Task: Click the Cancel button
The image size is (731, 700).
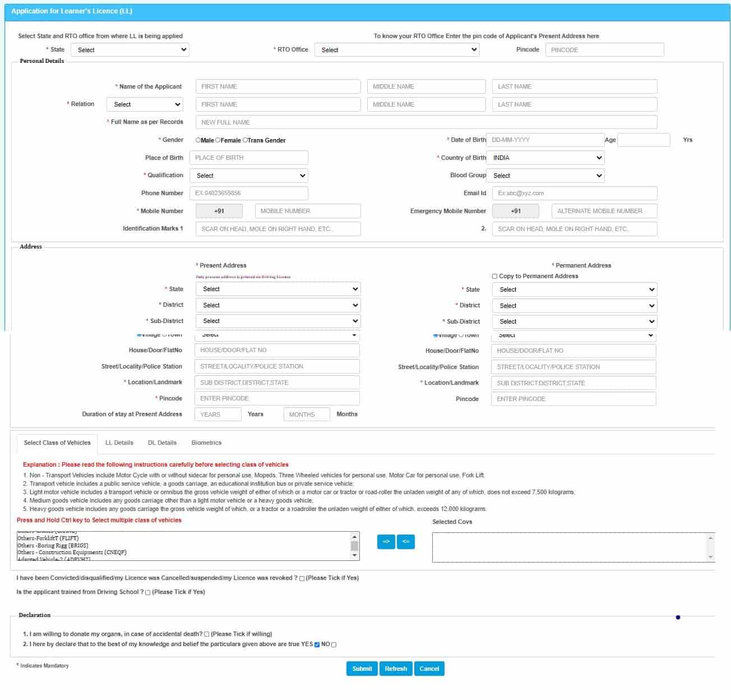Action: [429, 669]
